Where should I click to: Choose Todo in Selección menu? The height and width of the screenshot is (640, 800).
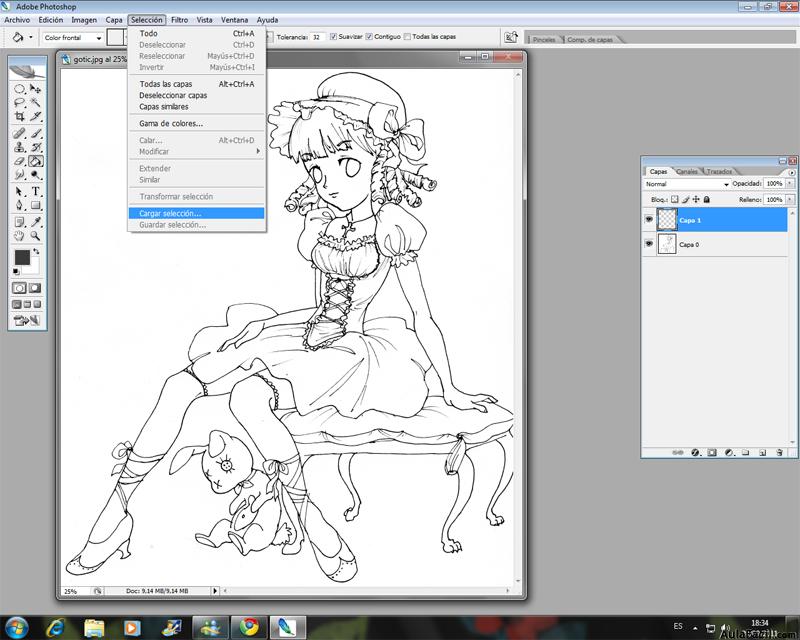click(x=196, y=34)
